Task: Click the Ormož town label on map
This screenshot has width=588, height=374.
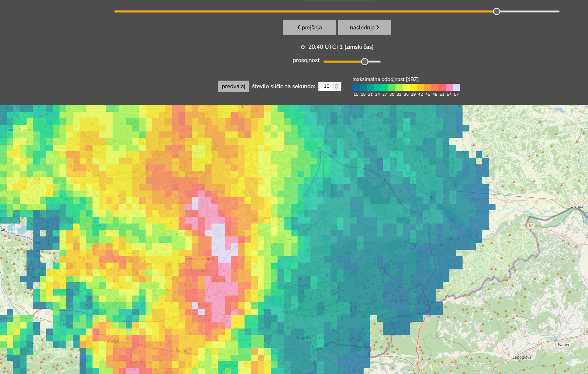Action: 577,206
